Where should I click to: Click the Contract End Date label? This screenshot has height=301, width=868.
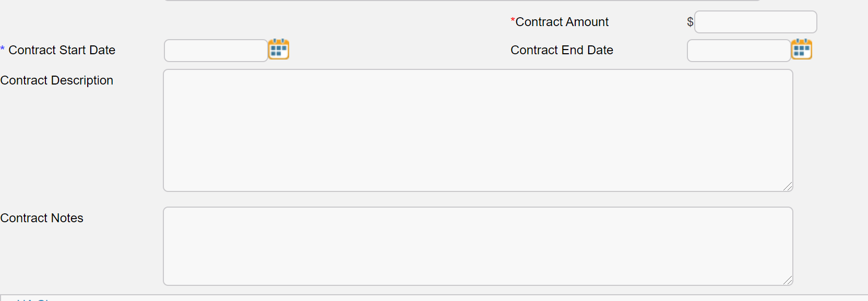[x=562, y=50]
